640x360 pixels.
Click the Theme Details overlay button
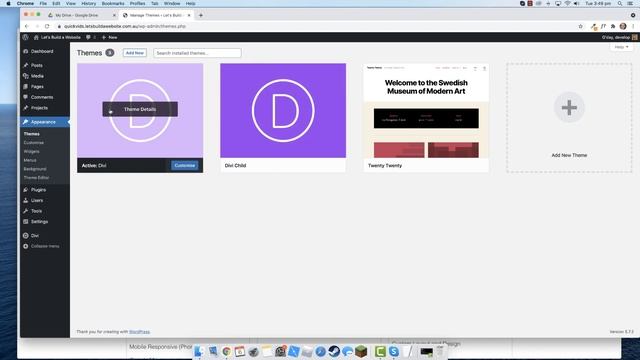(140, 109)
